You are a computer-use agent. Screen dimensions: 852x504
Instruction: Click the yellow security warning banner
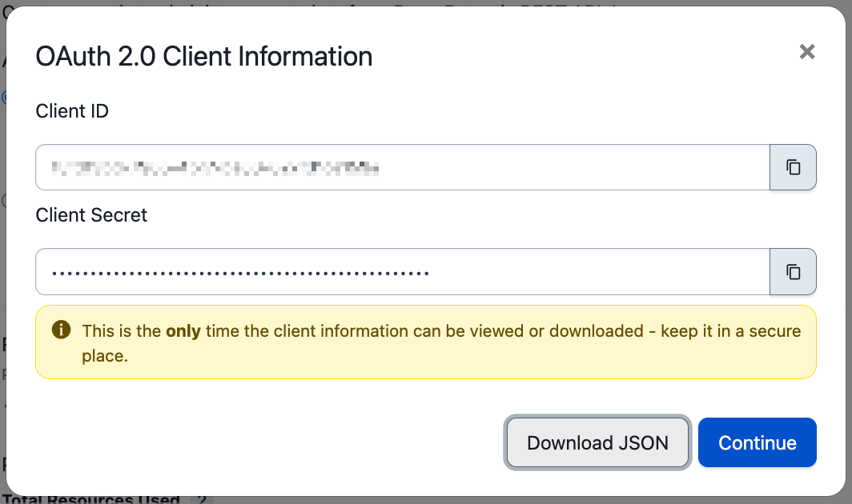[x=425, y=342]
